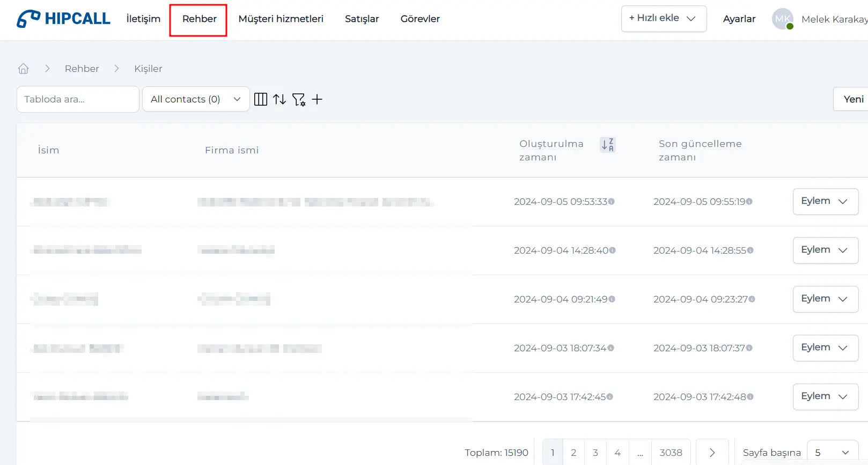Click the Yeni button
Viewport: 868px width, 465px height.
pyautogui.click(x=852, y=99)
